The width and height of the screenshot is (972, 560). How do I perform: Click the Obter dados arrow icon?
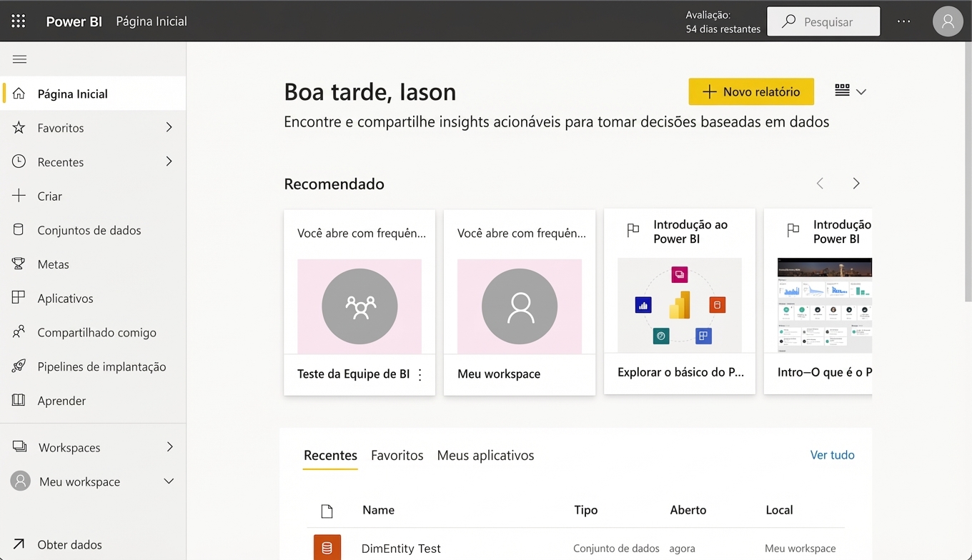19,544
